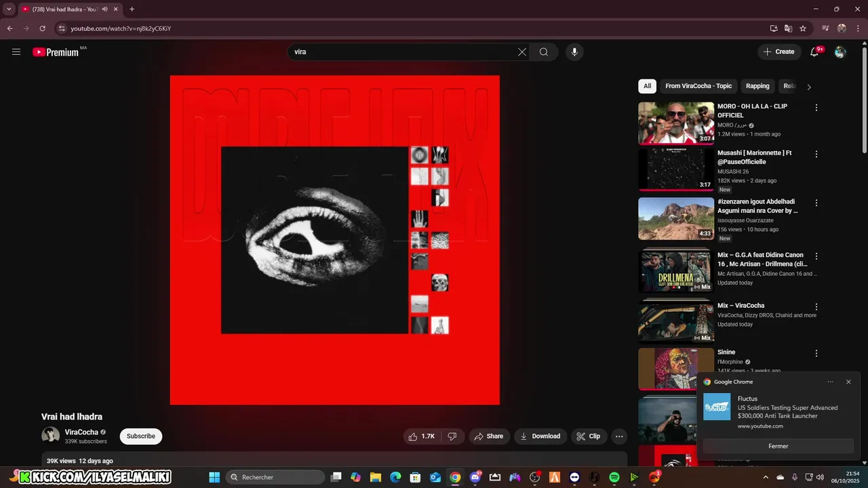Open YouTube account avatar menu
The image size is (868, 488).
[840, 52]
